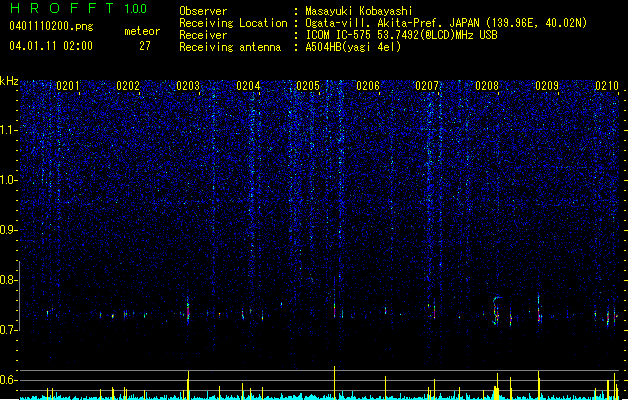Click the 0201 time marker

[x=68, y=85]
